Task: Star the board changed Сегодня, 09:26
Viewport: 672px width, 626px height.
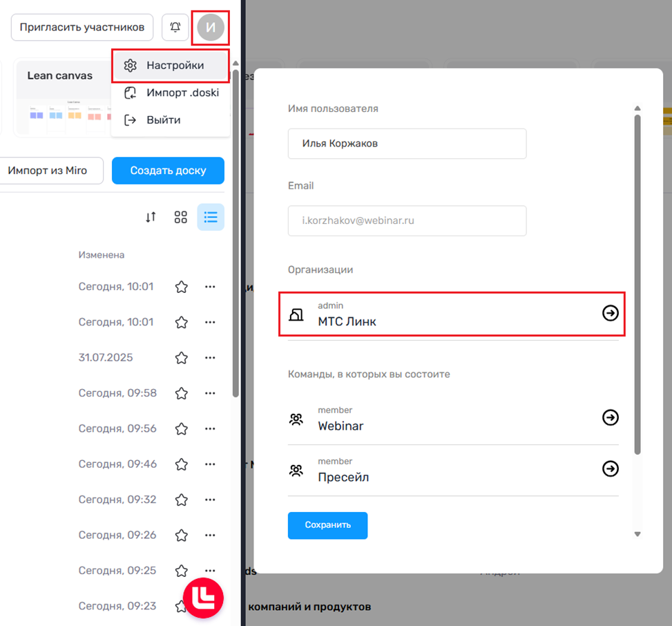Action: (x=181, y=535)
